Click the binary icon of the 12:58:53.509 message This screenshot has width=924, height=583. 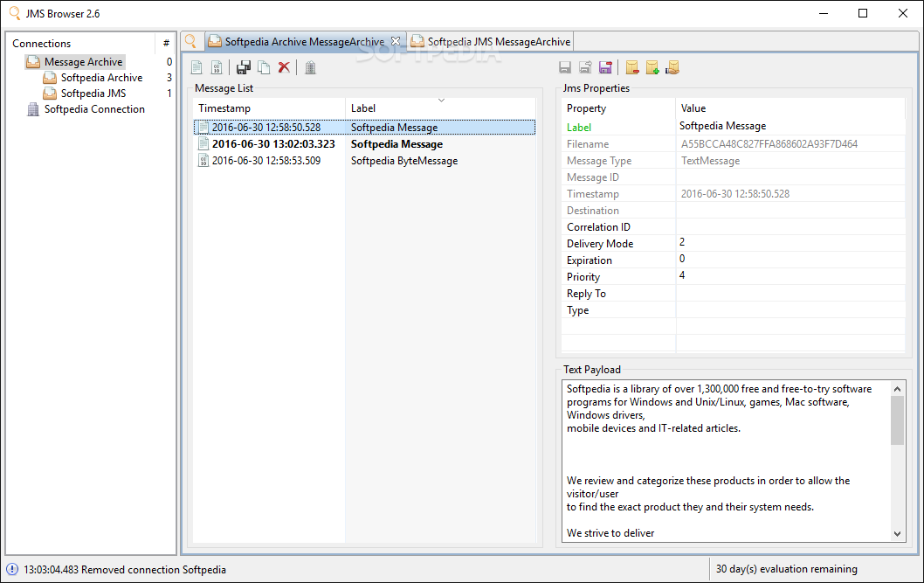[x=203, y=160]
